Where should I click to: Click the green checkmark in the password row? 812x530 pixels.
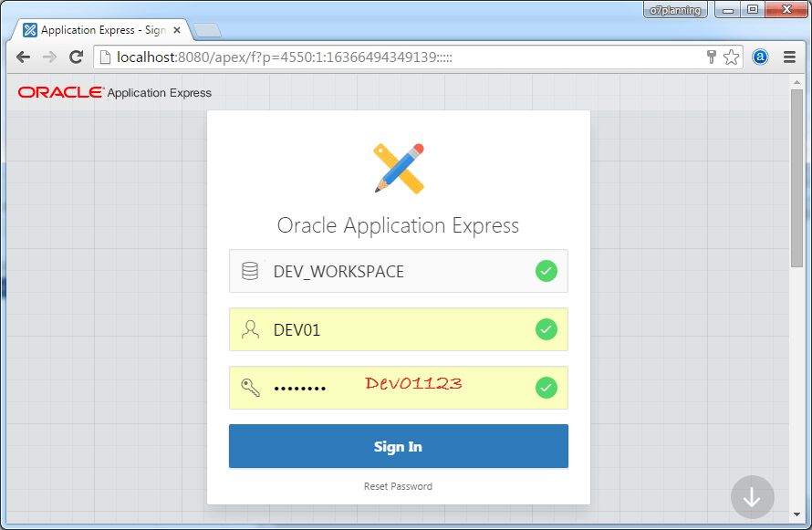coord(546,388)
